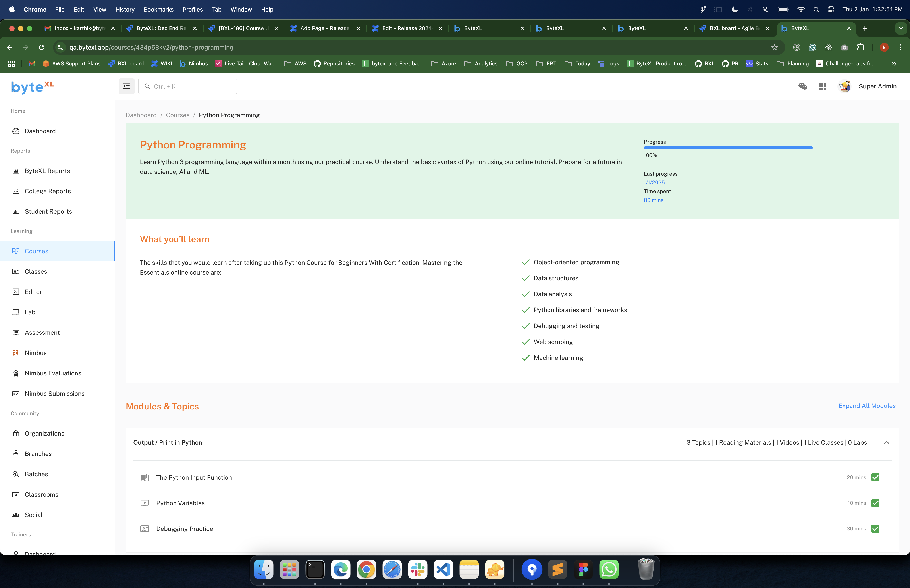Select the Branches sidebar icon
The height and width of the screenshot is (588, 910).
point(16,453)
